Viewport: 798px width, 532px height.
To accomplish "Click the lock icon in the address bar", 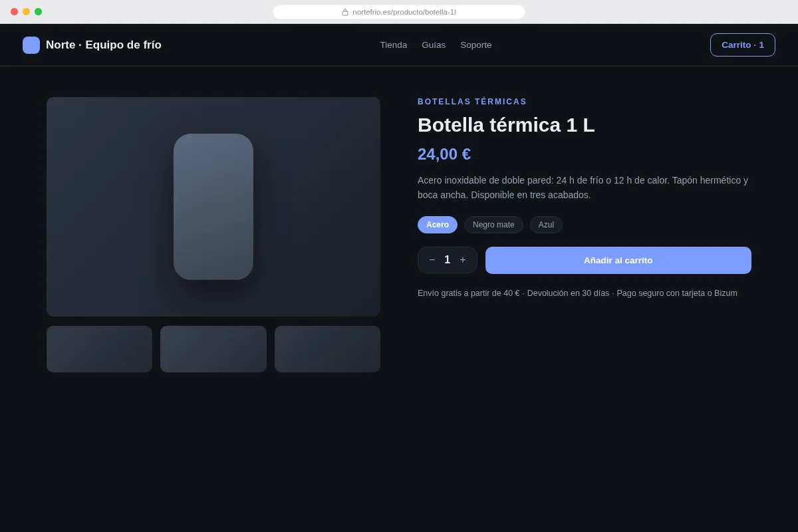I will tap(345, 12).
